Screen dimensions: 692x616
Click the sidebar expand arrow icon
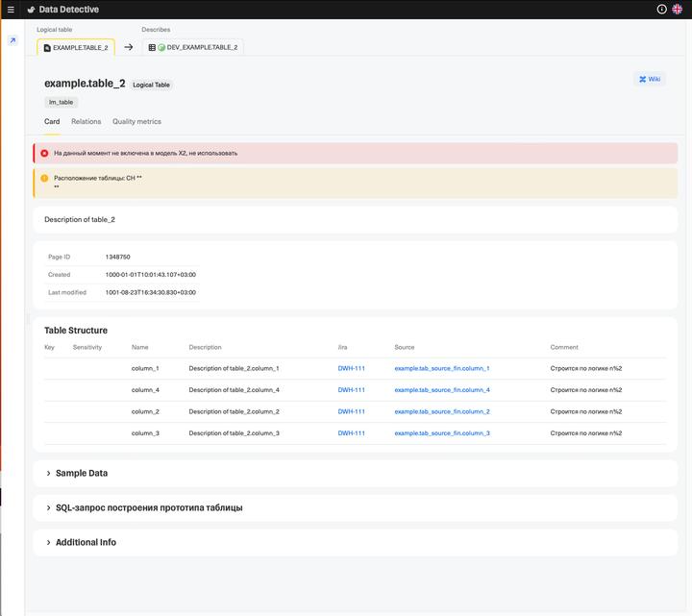click(12, 40)
